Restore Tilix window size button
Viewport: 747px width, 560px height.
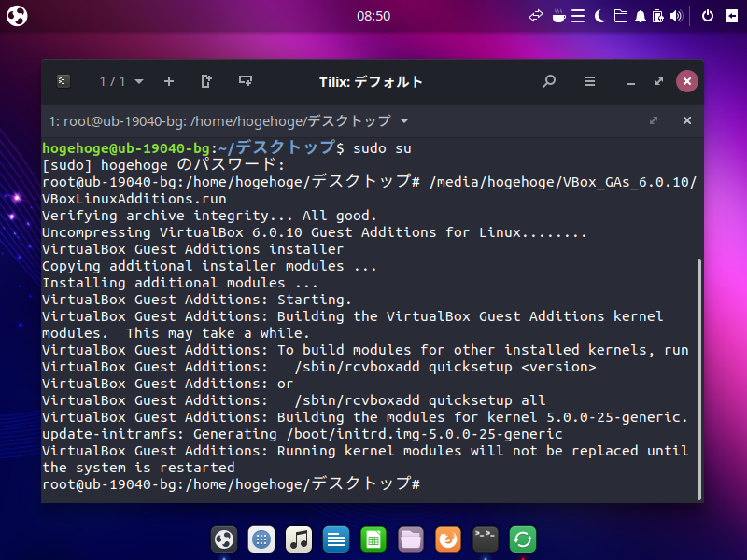tap(659, 81)
